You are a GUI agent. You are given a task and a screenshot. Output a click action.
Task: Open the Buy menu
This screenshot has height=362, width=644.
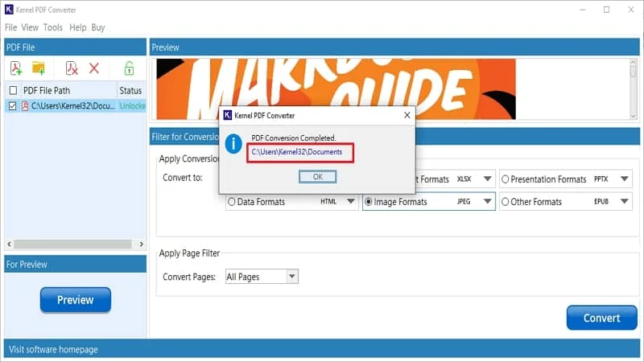pyautogui.click(x=98, y=27)
